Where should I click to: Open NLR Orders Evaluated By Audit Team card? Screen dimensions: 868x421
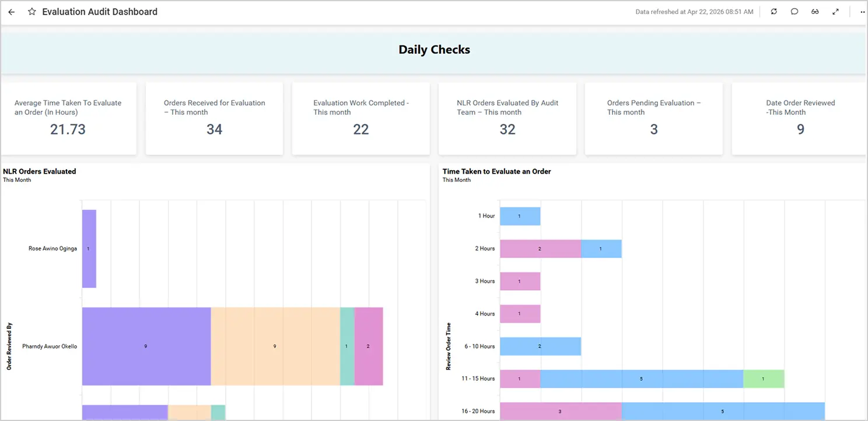508,118
